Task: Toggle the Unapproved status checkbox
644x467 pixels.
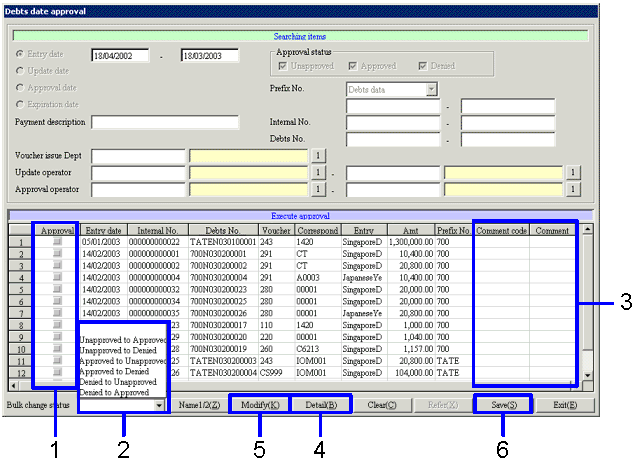Action: pyautogui.click(x=283, y=66)
